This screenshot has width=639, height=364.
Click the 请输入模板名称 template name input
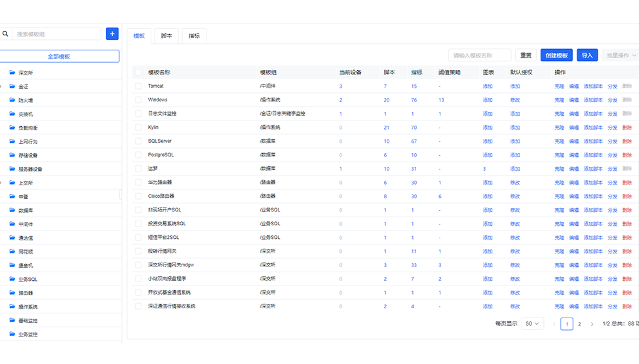(480, 55)
